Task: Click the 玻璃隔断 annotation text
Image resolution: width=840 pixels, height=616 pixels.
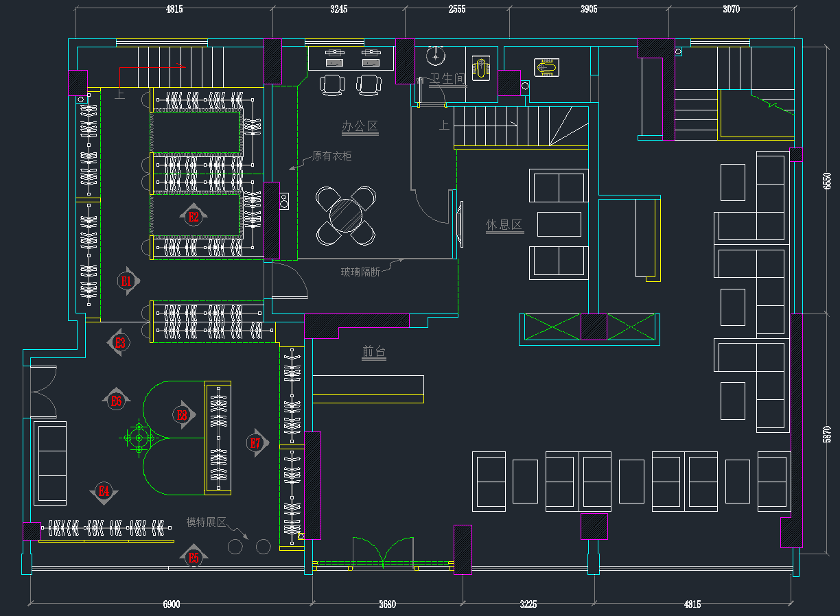Action: click(x=360, y=272)
